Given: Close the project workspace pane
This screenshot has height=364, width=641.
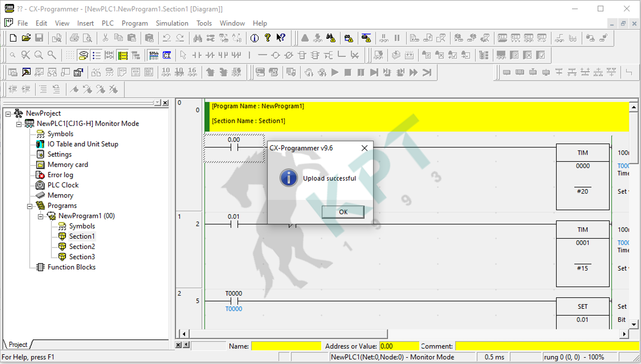Looking at the screenshot, I should click(x=165, y=103).
